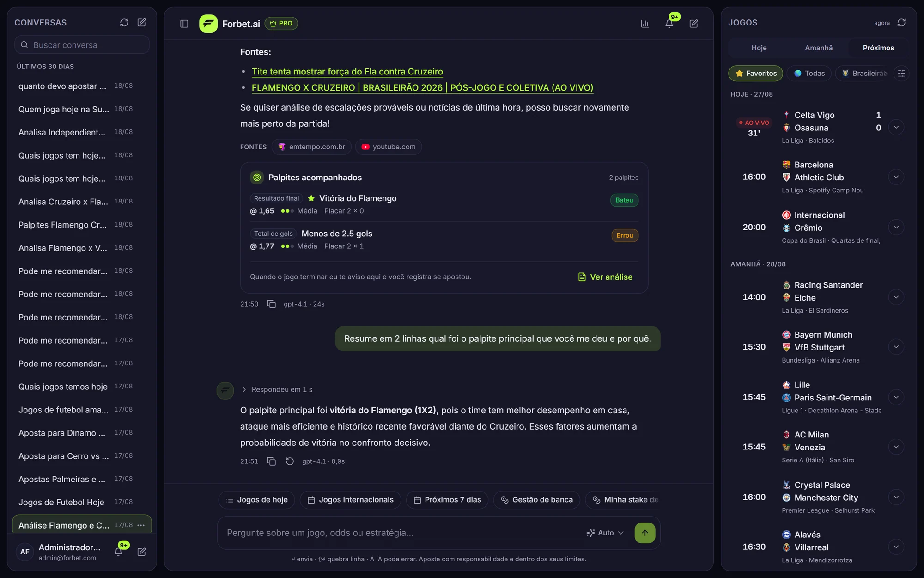Viewport: 924px width, 578px height.
Task: Expand the Racing Santander vs Elche match
Action: (x=896, y=297)
